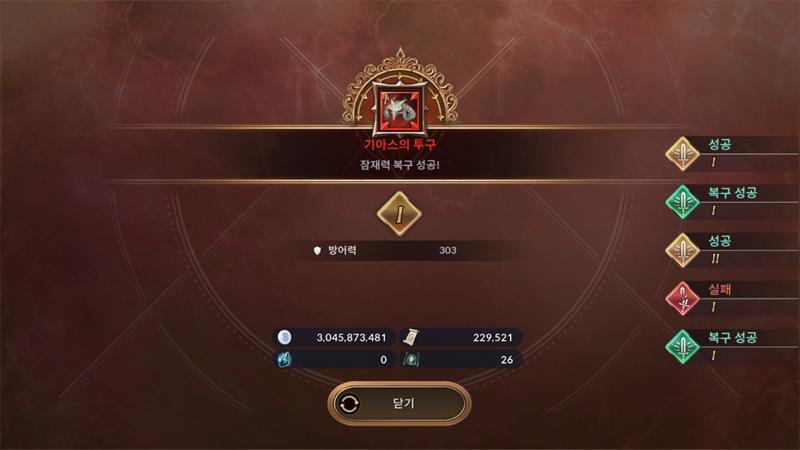Screen dimensions: 800x450
Task: Click the 잠재력 복구 성공! message
Action: (399, 165)
